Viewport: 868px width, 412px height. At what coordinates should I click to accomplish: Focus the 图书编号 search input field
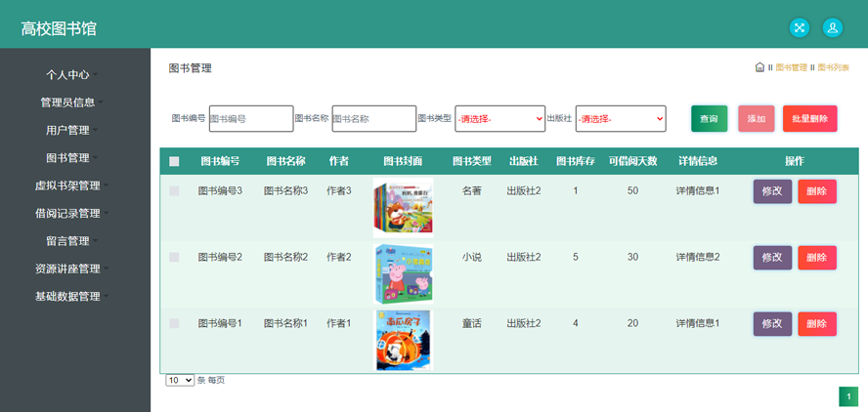pyautogui.click(x=251, y=118)
